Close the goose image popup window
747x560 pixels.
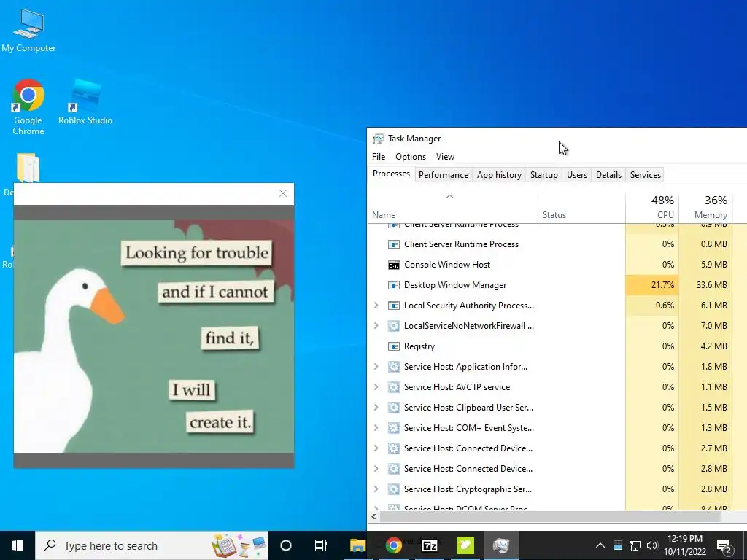pyautogui.click(x=283, y=193)
